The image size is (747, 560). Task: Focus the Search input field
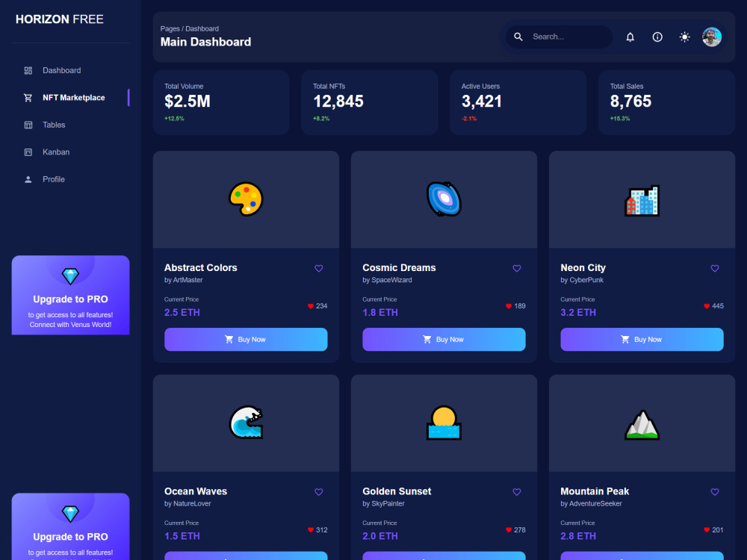click(x=559, y=37)
